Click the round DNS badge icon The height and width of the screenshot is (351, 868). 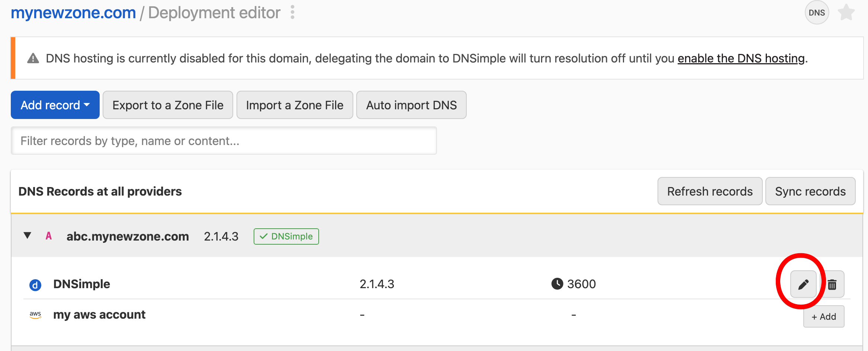coord(817,13)
